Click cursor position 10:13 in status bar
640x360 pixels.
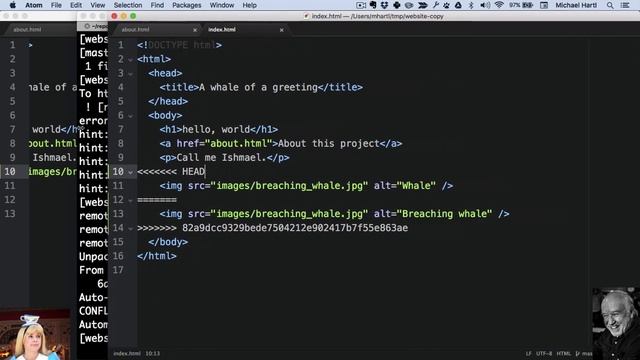point(153,353)
